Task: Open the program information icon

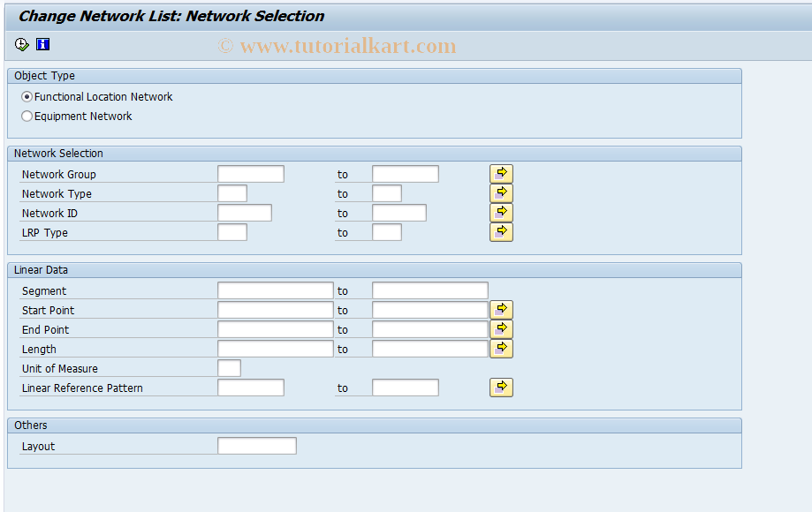Action: [42, 44]
